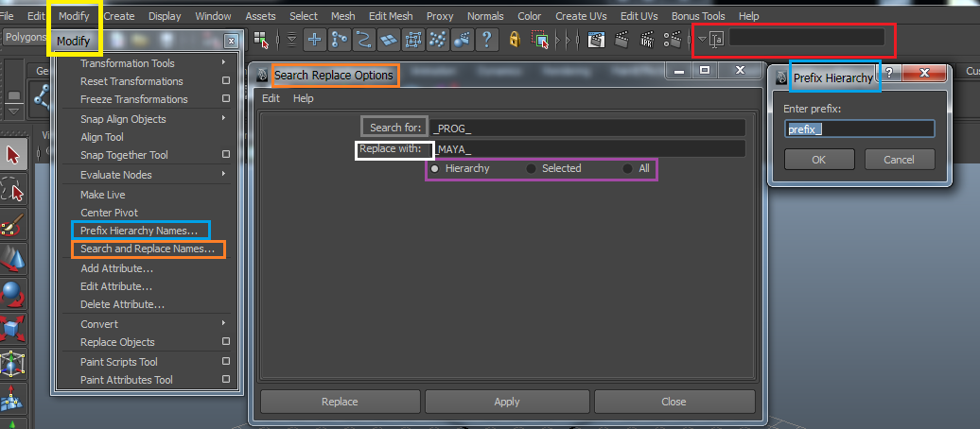Select the Paint Selection tool
Screen dimensions: 980x429
tap(13, 225)
